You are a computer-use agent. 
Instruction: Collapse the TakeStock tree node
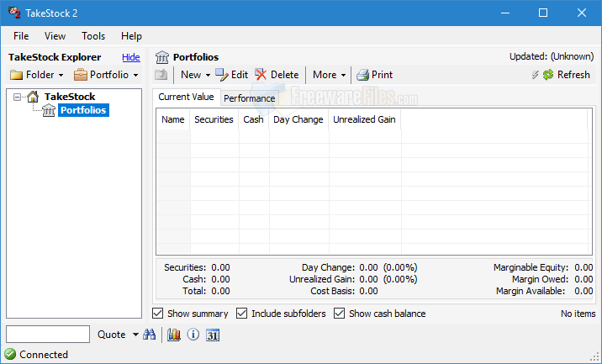tap(17, 97)
